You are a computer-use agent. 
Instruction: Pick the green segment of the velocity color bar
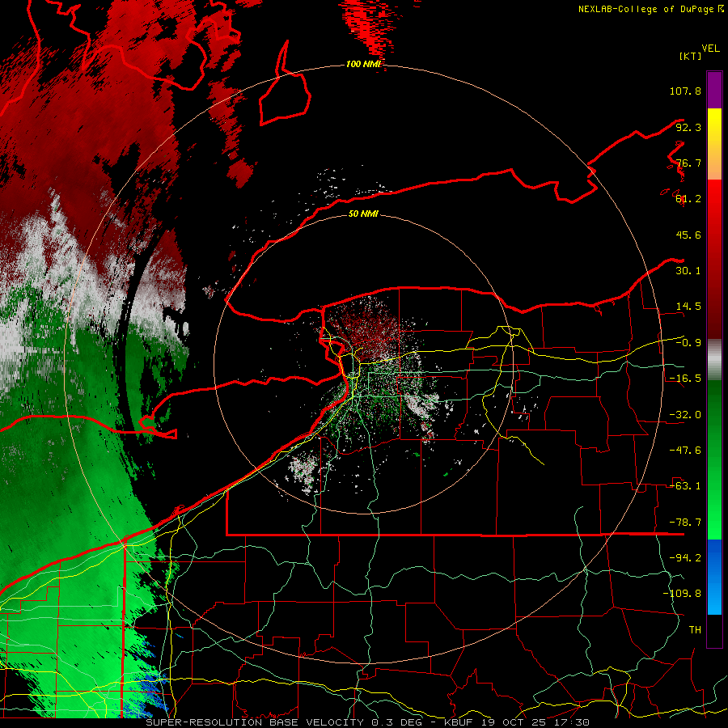(714, 459)
